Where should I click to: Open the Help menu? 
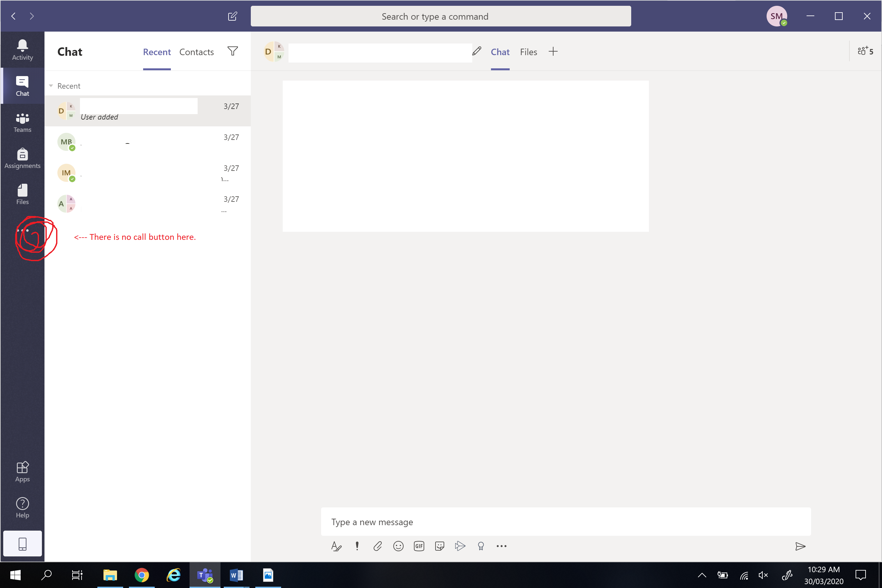23,508
